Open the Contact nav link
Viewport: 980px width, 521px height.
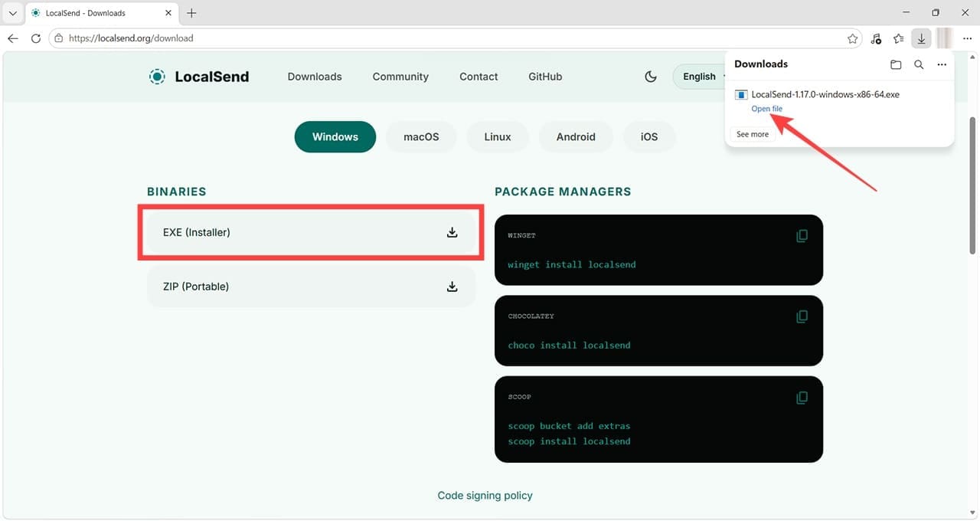coord(479,77)
